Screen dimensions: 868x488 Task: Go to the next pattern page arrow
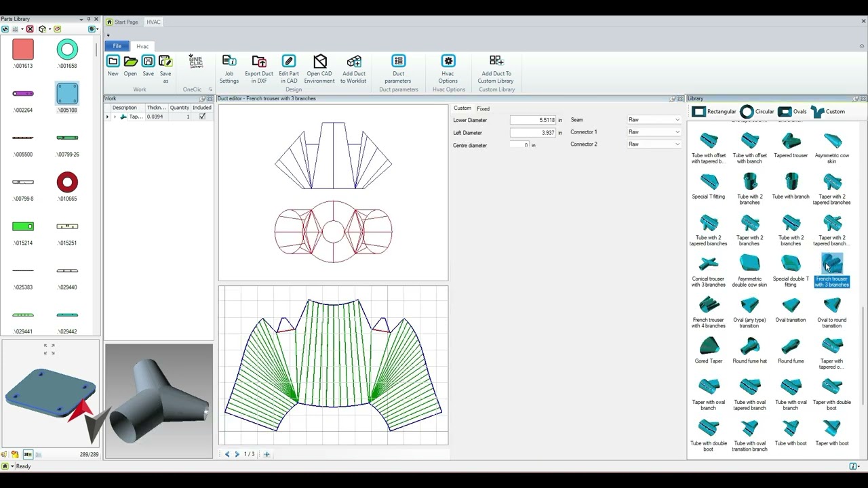coord(237,454)
